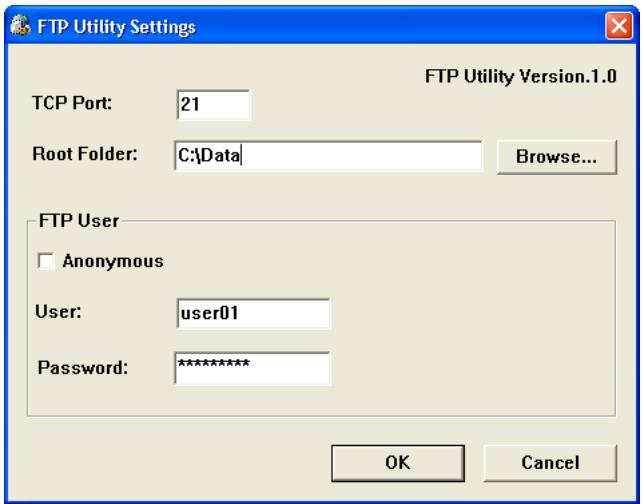Click the TCP Port input field

213,105
